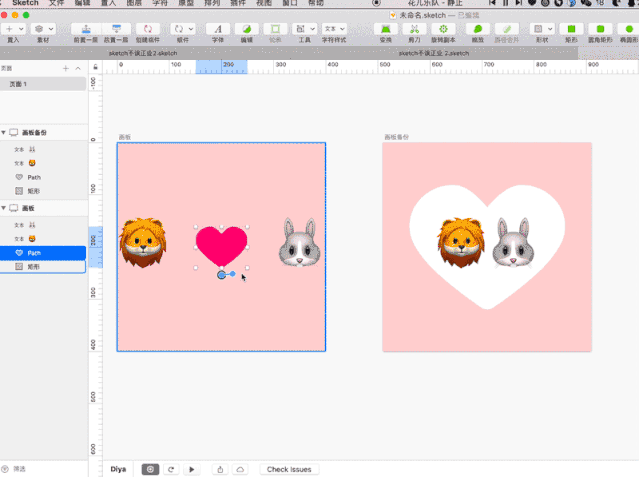Add a new page with the plus icon

66,68
